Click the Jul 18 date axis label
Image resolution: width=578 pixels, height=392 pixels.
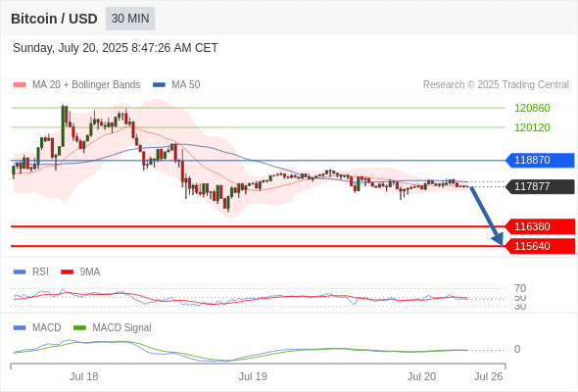[x=84, y=376]
